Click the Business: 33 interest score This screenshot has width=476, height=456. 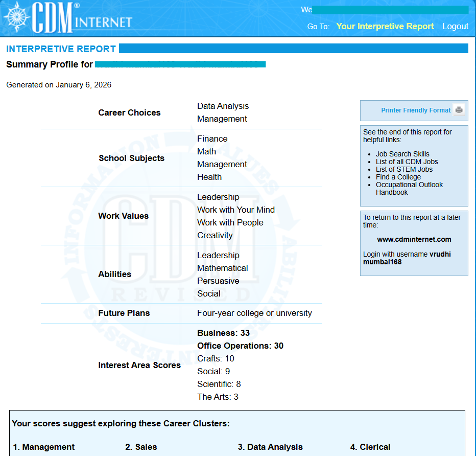(x=223, y=333)
